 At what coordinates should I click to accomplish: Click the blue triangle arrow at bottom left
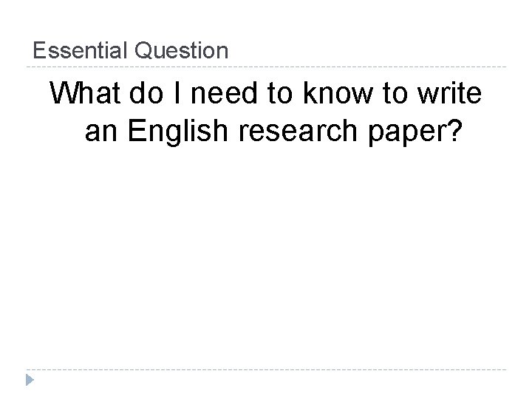30,380
